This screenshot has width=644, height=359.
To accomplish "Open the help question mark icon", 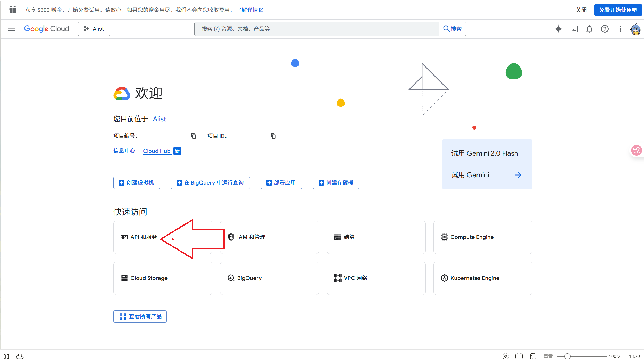I will [x=605, y=29].
